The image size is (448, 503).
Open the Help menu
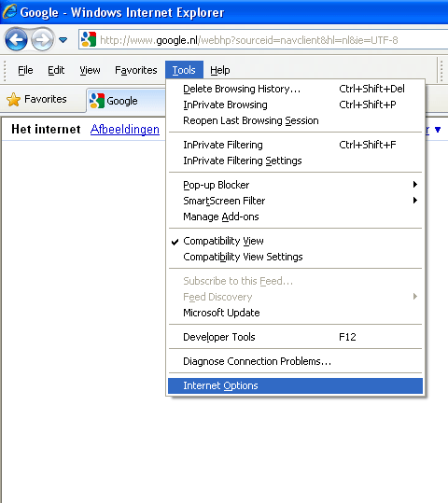220,70
